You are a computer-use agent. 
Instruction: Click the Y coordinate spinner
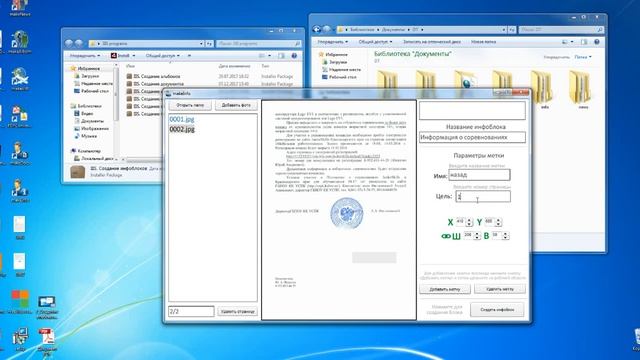[x=493, y=222]
